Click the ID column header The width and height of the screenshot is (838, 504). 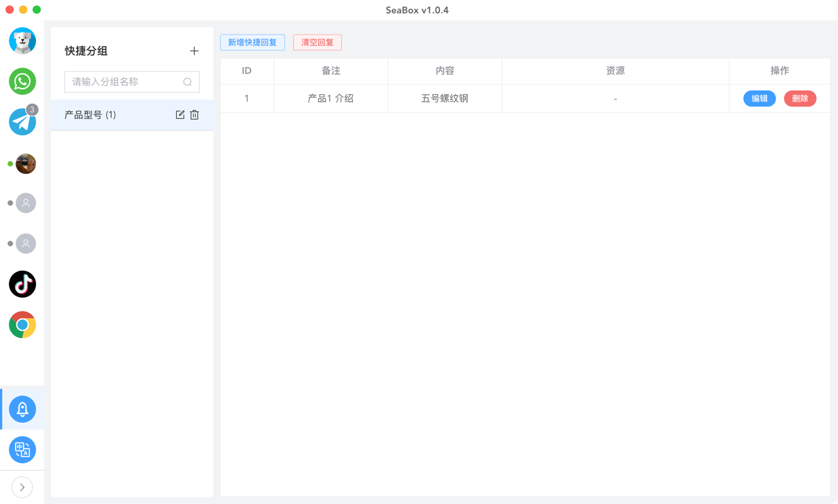click(x=247, y=71)
